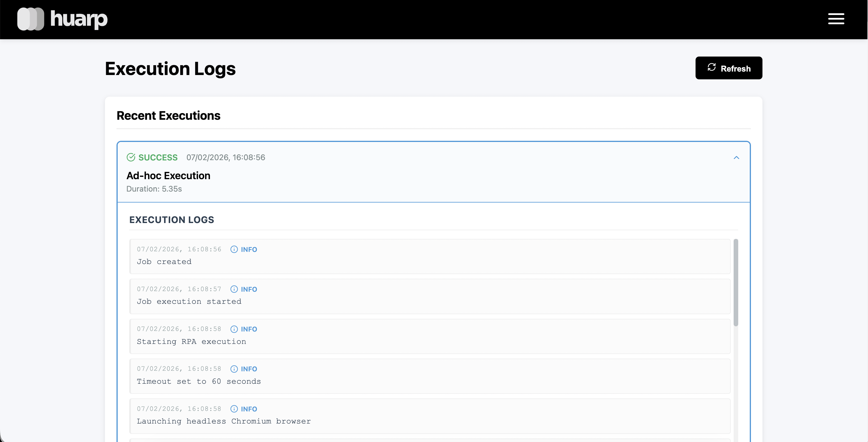The width and height of the screenshot is (868, 442).
Task: Click the green SUCCESS check icon
Action: coord(131,158)
